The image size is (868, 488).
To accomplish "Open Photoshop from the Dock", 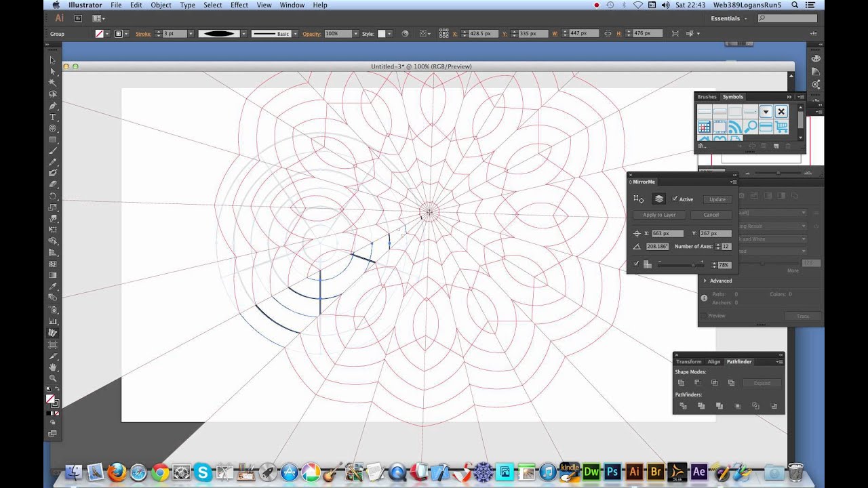I will (x=613, y=471).
